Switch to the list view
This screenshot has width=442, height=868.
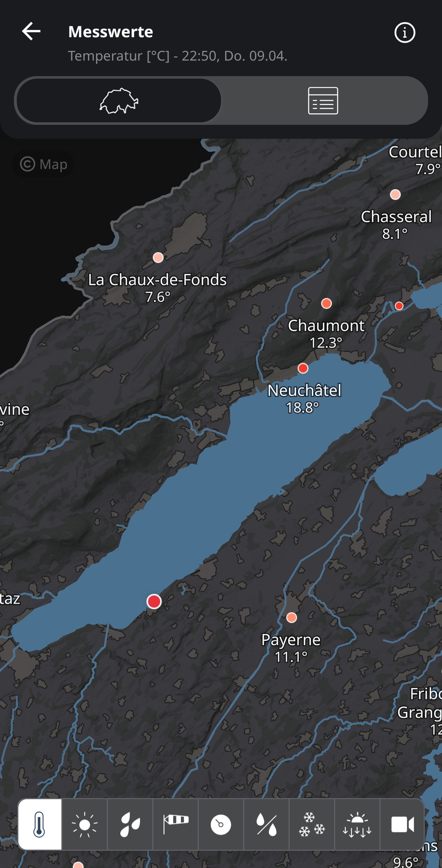323,101
